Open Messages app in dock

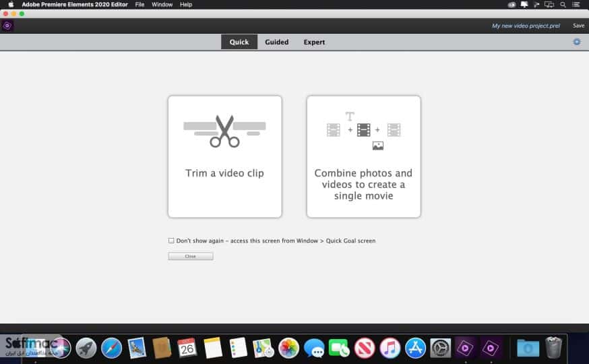point(314,348)
